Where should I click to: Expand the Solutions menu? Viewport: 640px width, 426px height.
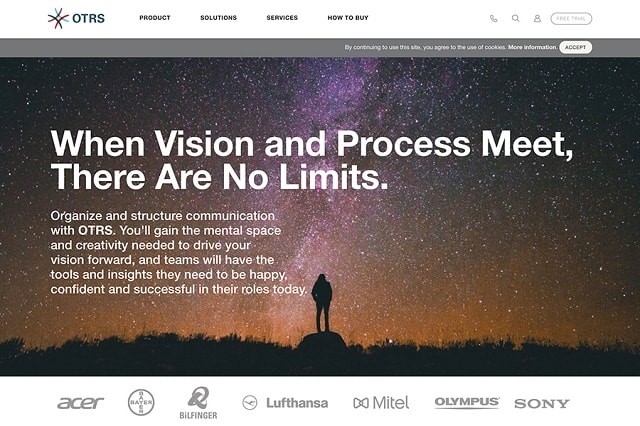(218, 18)
